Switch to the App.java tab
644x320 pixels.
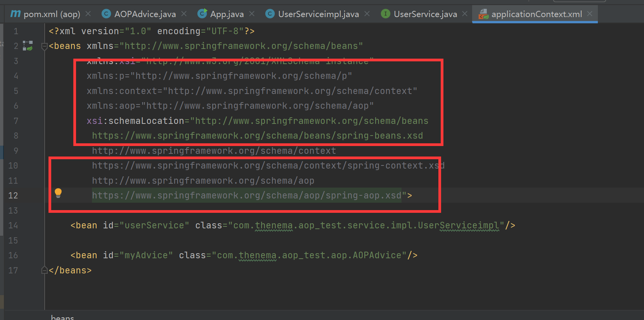pos(227,14)
